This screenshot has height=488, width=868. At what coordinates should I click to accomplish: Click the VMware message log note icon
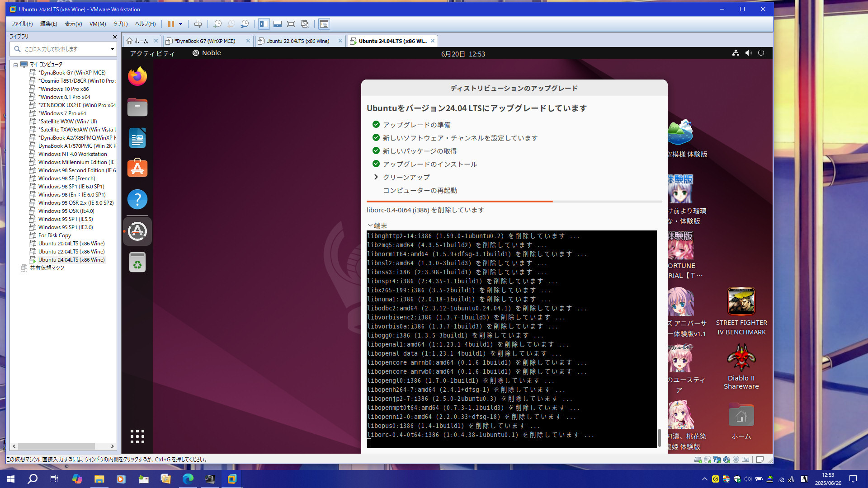tap(759, 460)
